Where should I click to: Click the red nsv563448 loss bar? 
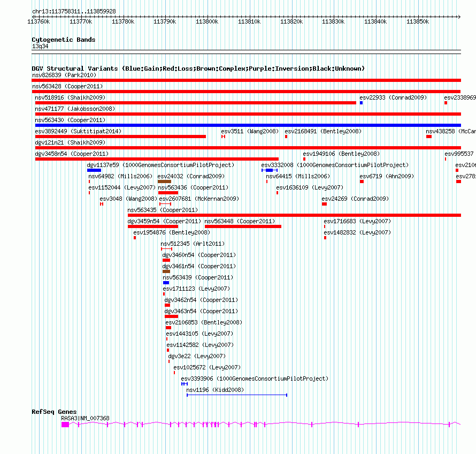243,226
